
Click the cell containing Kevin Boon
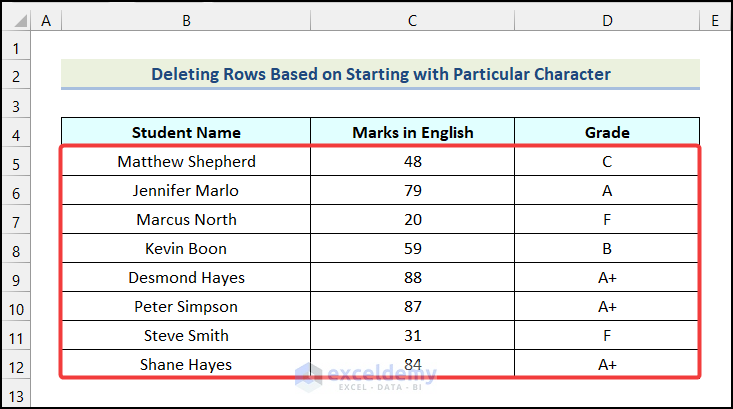pyautogui.click(x=186, y=249)
